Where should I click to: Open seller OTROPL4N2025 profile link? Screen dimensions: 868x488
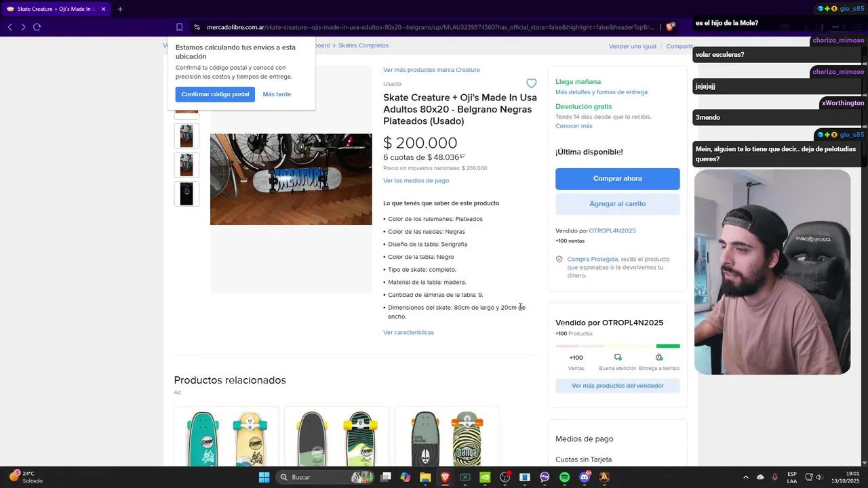(x=612, y=231)
